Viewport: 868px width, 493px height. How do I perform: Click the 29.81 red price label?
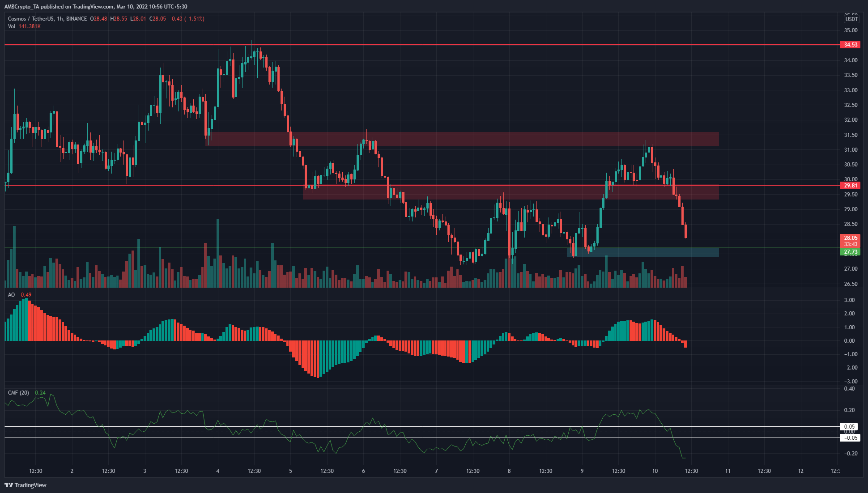coord(851,186)
